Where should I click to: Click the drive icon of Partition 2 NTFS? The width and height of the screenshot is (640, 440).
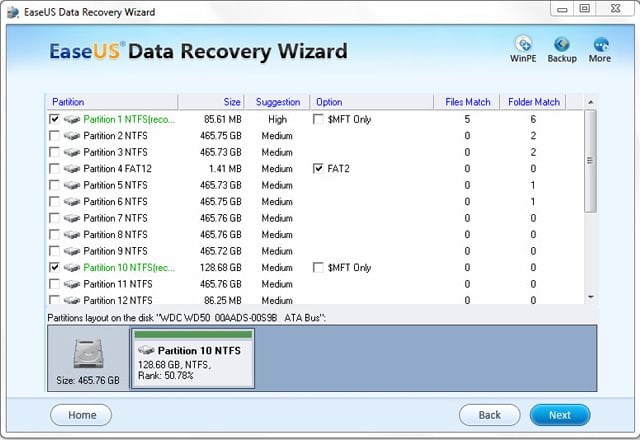[72, 136]
